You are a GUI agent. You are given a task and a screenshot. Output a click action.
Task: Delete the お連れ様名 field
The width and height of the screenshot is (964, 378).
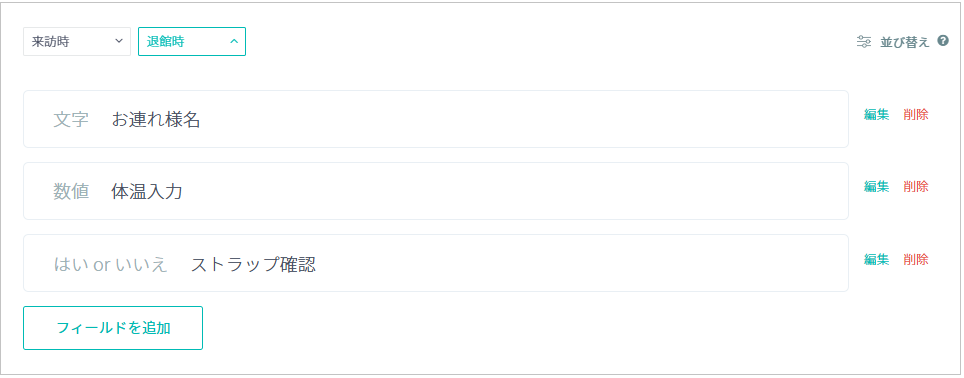915,114
